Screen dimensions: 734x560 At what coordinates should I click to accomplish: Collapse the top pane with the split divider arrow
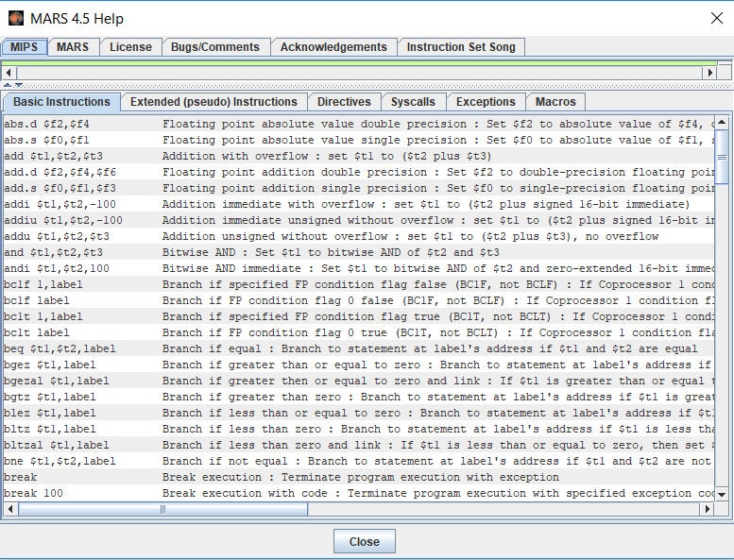coord(7,85)
